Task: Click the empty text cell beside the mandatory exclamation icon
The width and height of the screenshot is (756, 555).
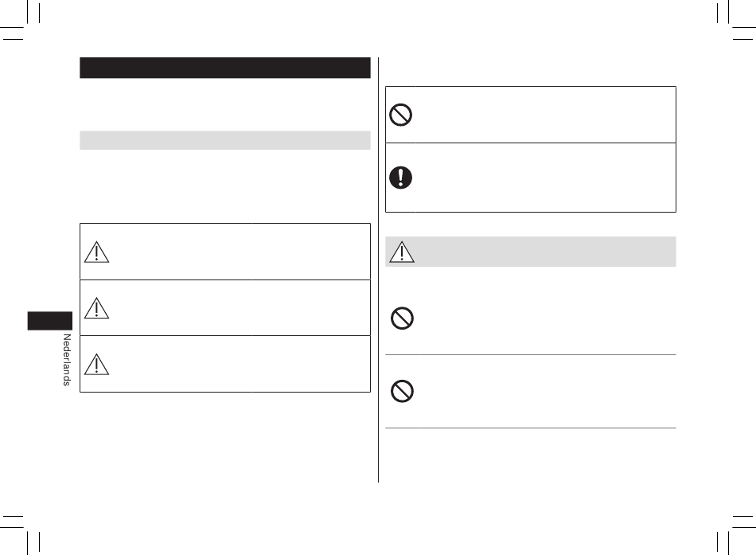Action: point(545,178)
